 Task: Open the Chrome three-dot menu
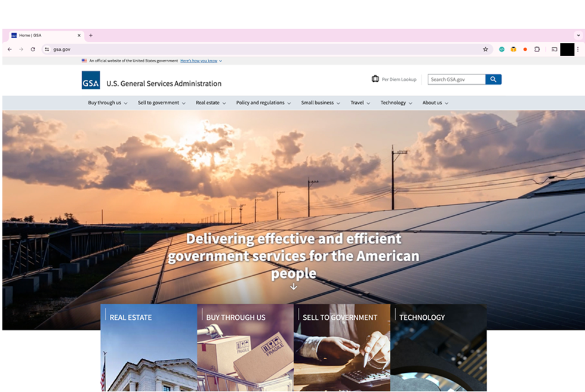578,50
